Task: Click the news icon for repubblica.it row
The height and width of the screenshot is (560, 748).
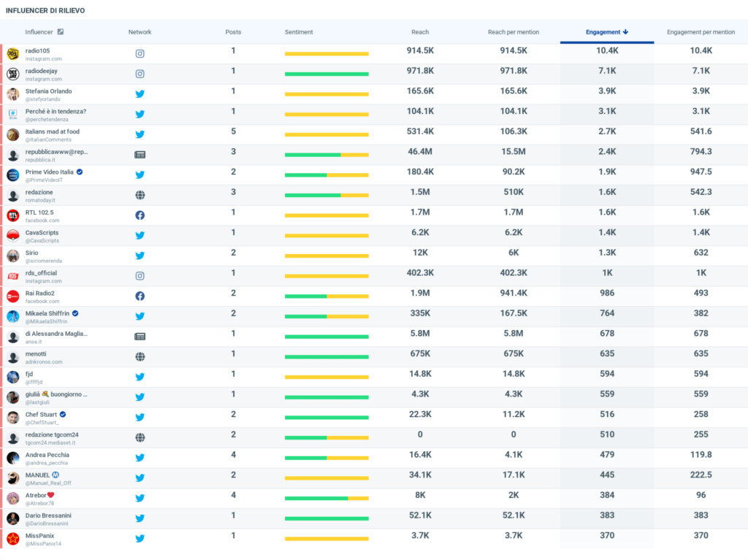Action: [140, 155]
